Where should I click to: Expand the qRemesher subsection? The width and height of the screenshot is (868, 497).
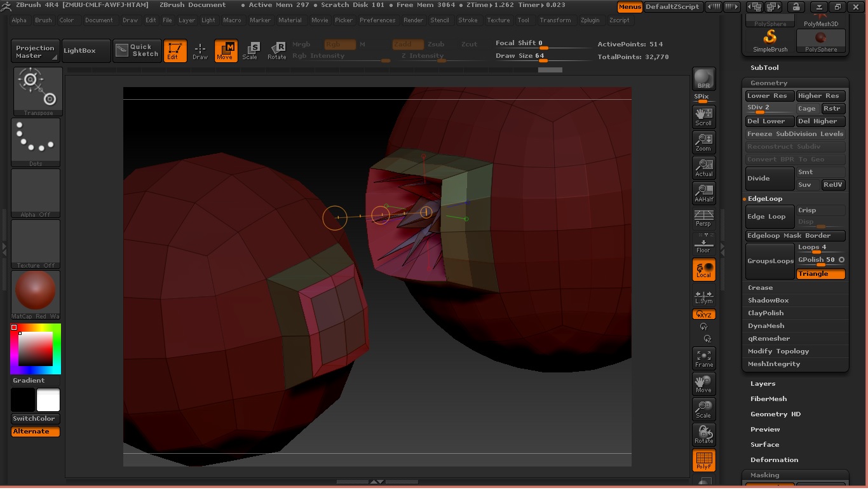(769, 339)
